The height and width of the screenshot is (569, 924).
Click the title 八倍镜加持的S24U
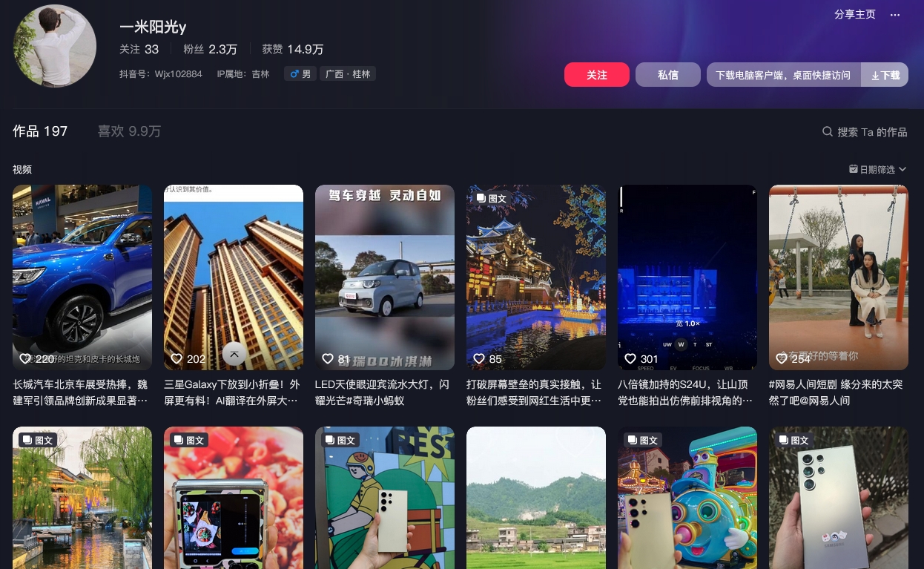point(686,392)
